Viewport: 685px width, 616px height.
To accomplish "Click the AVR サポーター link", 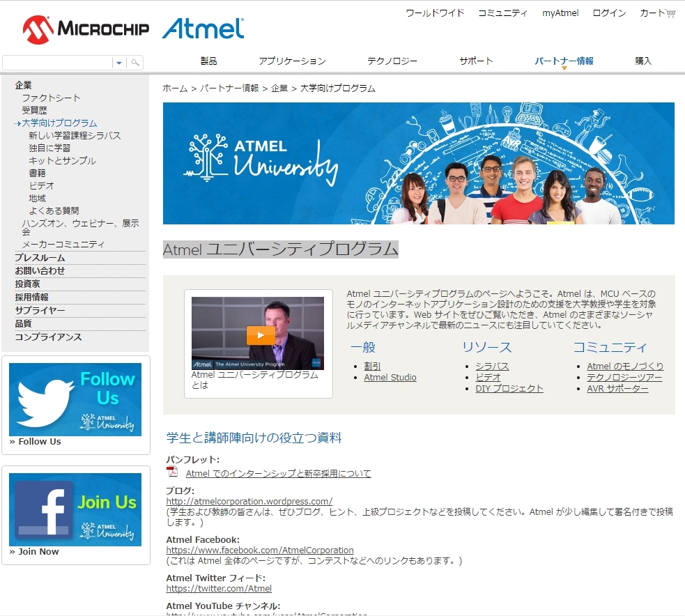I will point(617,389).
